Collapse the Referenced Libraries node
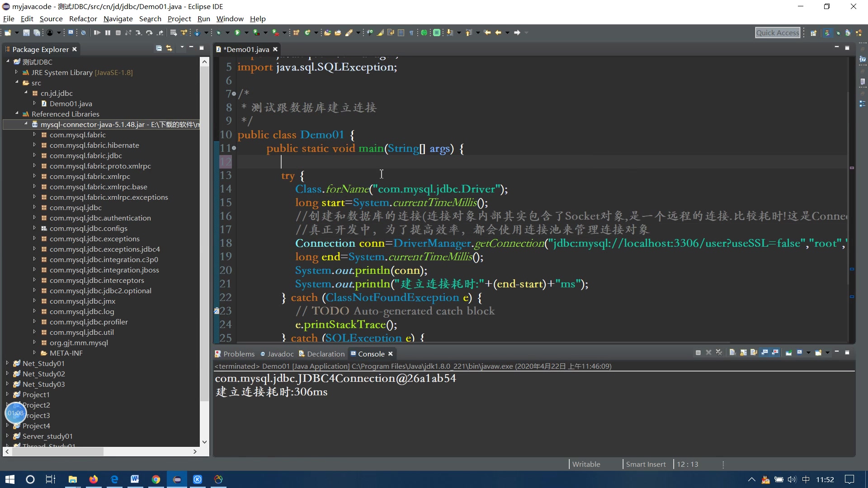This screenshot has width=868, height=488. [x=17, y=114]
